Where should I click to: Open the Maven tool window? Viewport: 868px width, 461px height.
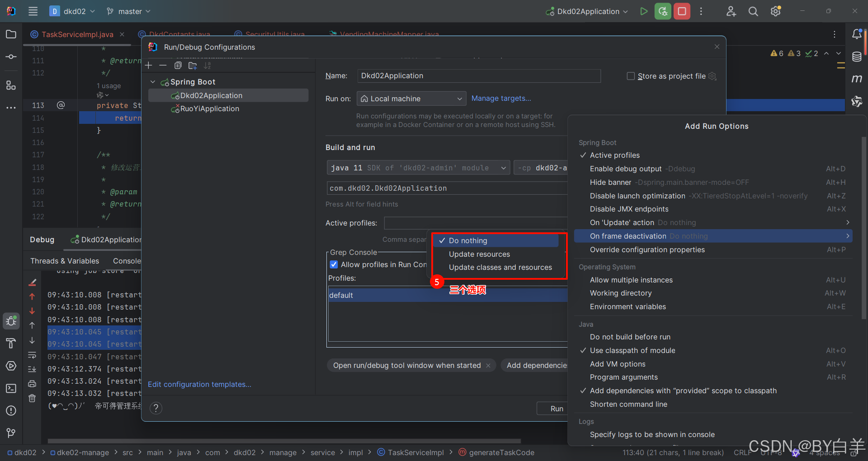coord(857,79)
